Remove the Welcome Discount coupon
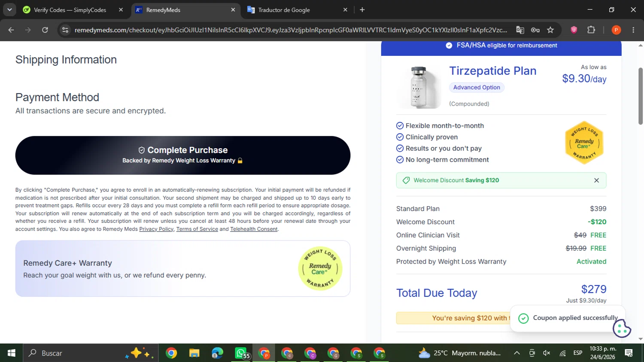644x362 pixels. (596, 180)
